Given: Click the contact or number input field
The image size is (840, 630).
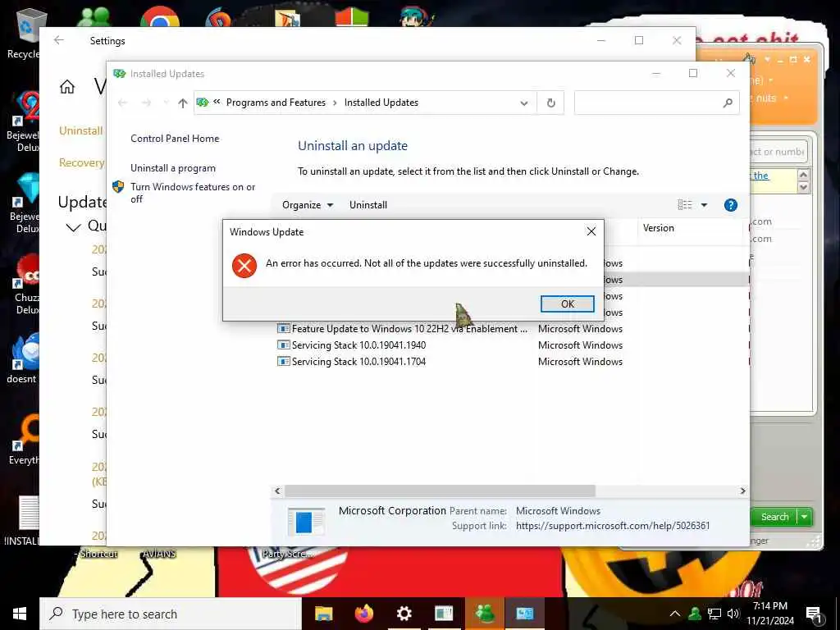Looking at the screenshot, I should point(778,152).
